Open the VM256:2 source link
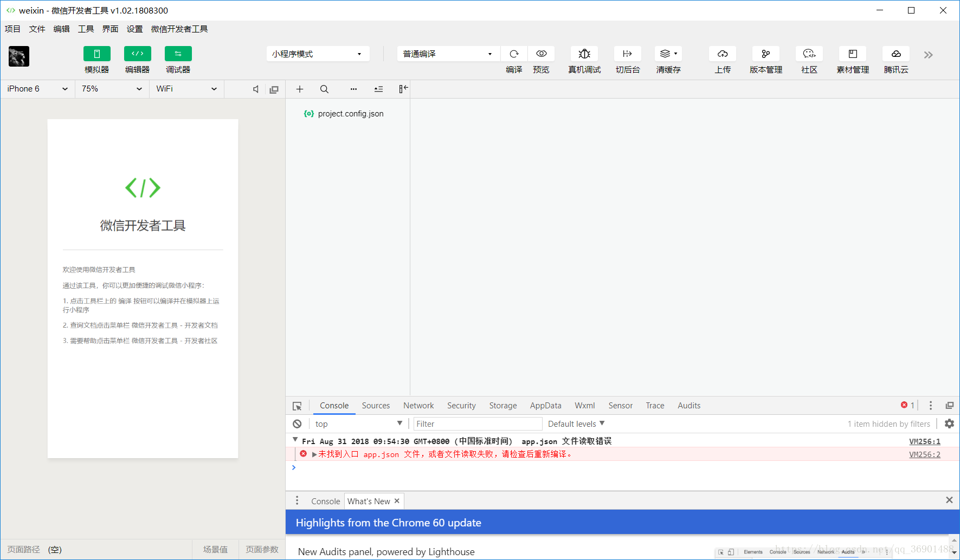 [925, 454]
